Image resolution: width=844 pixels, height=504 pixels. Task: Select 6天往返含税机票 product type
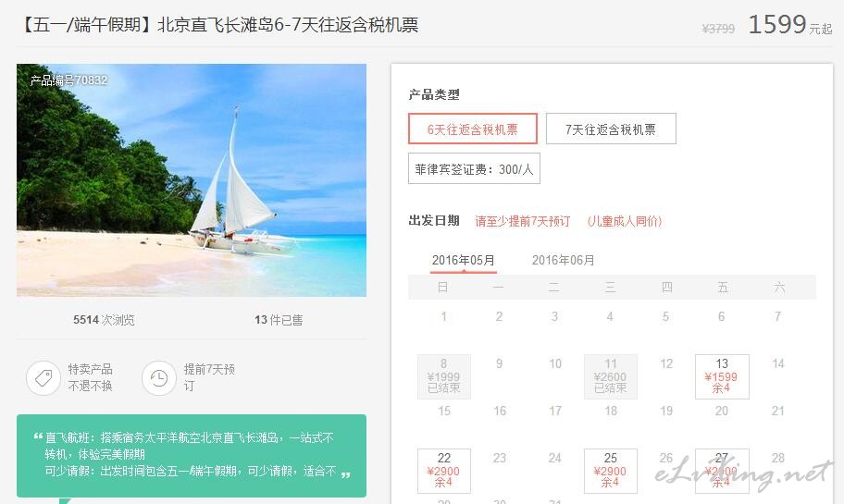click(473, 129)
